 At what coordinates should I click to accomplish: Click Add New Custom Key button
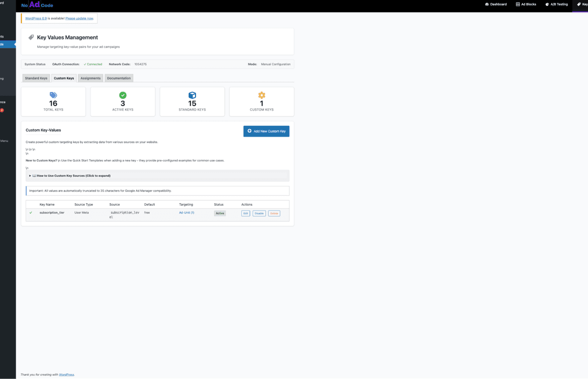click(x=266, y=131)
